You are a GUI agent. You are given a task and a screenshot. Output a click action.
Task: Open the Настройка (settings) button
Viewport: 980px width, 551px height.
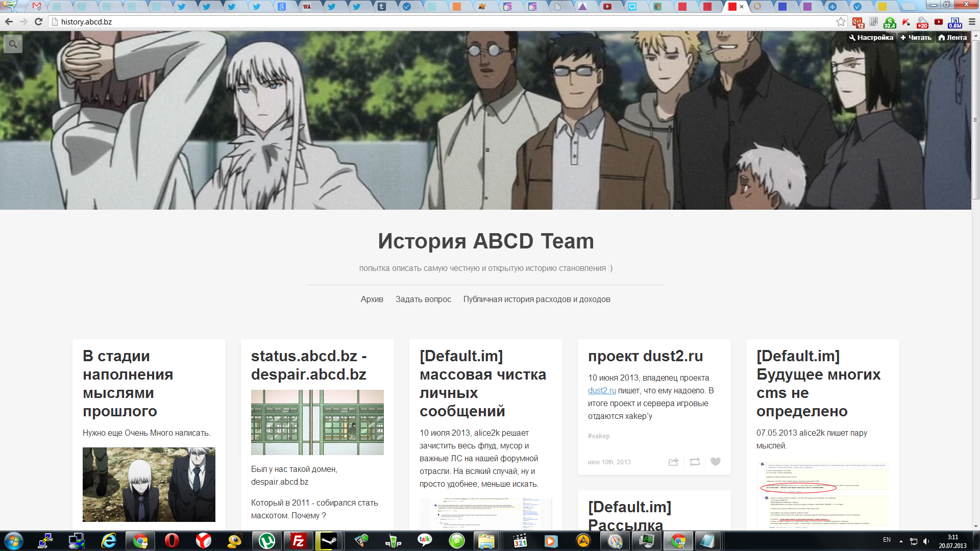(871, 37)
